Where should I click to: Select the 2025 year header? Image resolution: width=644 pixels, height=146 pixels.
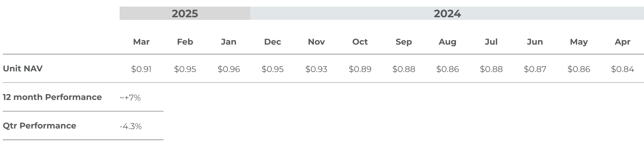pos(185,14)
